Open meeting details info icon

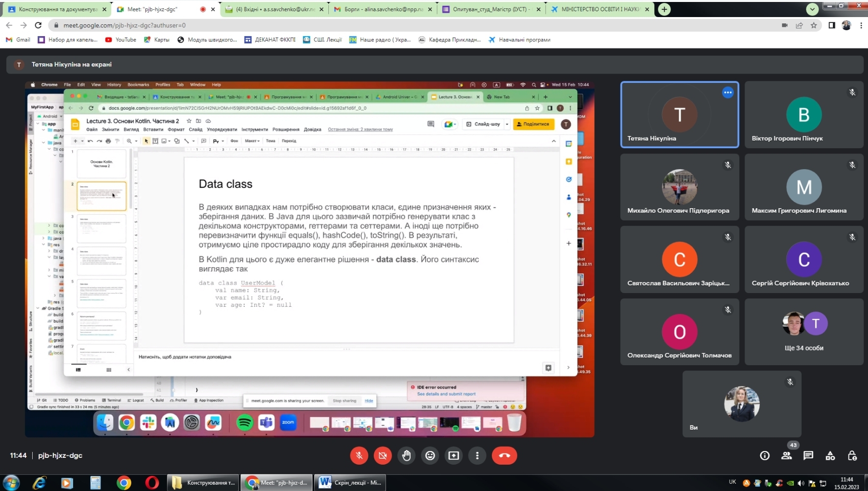coord(765,455)
